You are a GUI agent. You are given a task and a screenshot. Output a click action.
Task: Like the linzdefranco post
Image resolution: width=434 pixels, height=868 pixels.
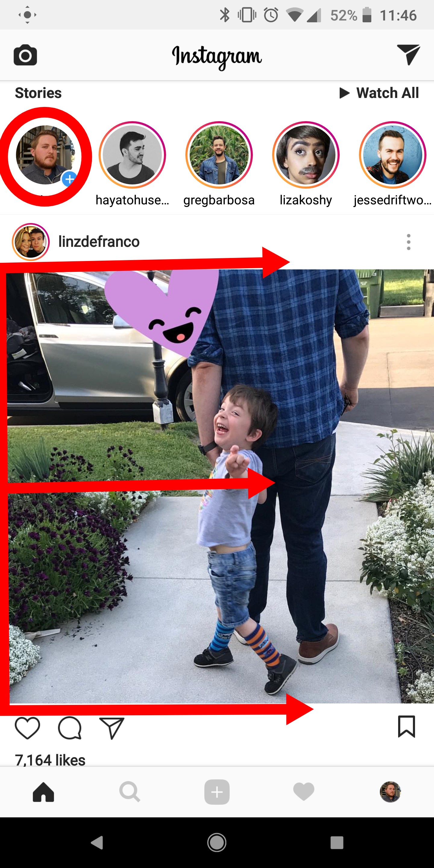28,728
